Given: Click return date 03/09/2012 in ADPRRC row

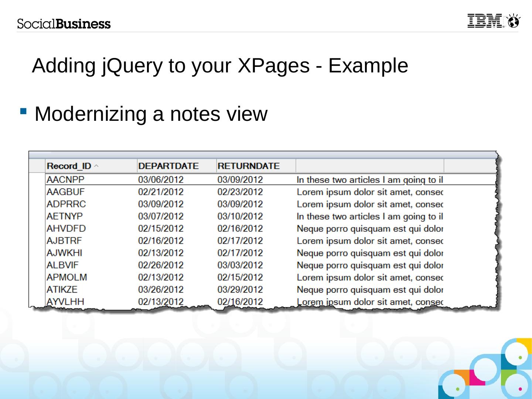Looking at the screenshot, I should pos(240,204).
